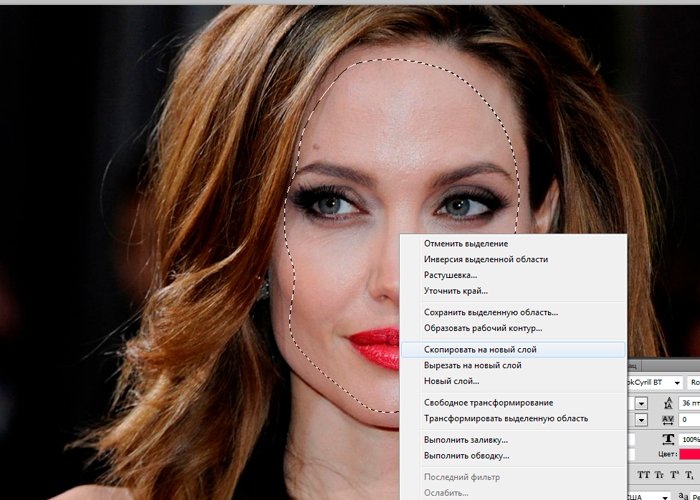Open the 'Растушевка...' feather option
The width and height of the screenshot is (700, 500).
[513, 275]
